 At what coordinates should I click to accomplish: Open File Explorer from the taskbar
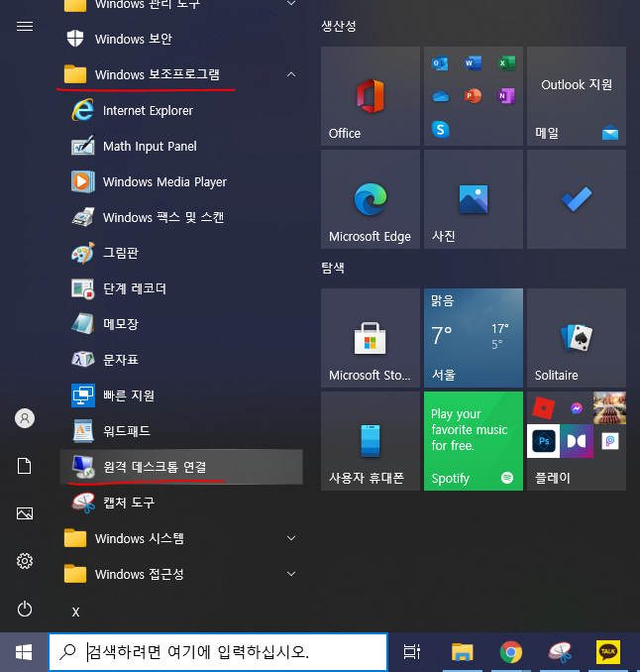[463, 652]
